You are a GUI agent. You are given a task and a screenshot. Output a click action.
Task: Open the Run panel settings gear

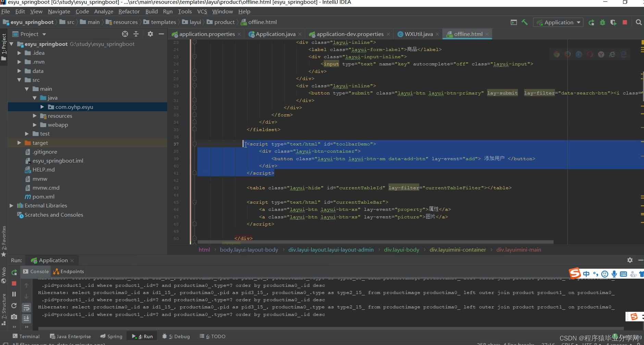click(x=630, y=260)
